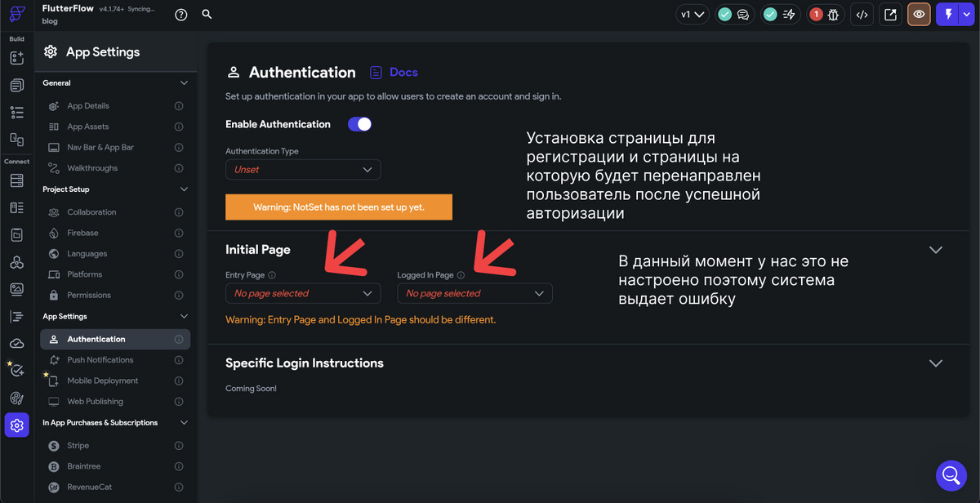Collapse the Specific Login Instructions chevron

click(x=936, y=363)
